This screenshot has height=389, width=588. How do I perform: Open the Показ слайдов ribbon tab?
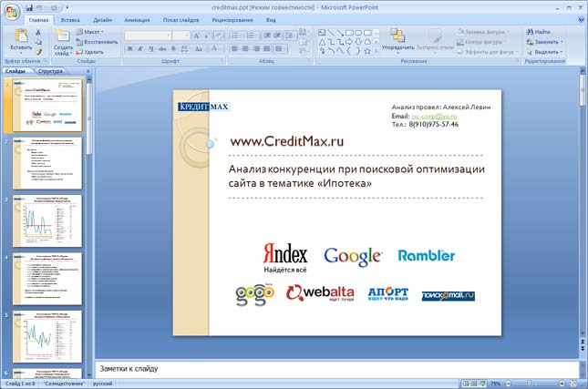point(181,20)
